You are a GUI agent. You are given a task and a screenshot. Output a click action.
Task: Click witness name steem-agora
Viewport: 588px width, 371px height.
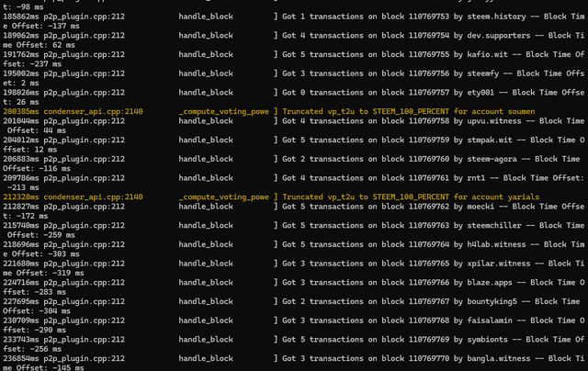click(x=492, y=159)
